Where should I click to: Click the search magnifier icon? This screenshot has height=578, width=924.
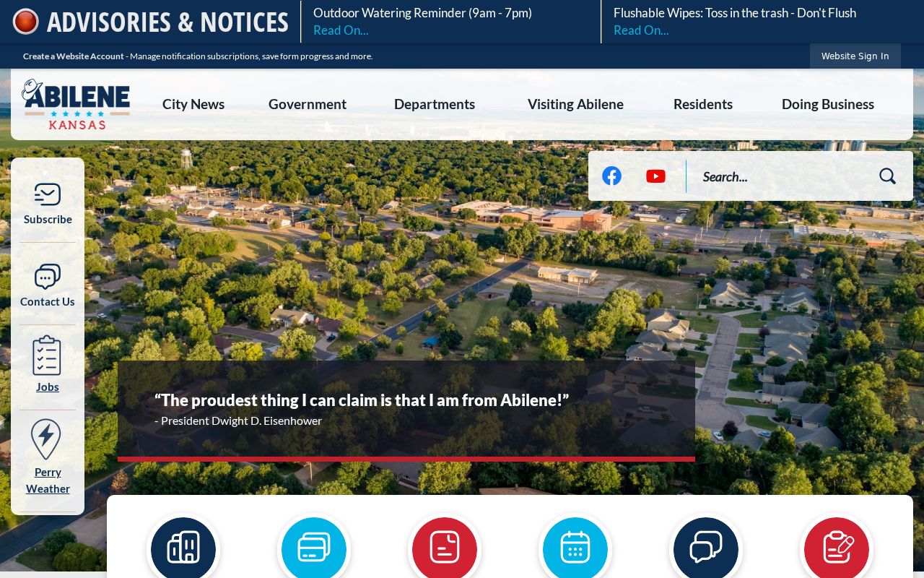[x=887, y=176]
